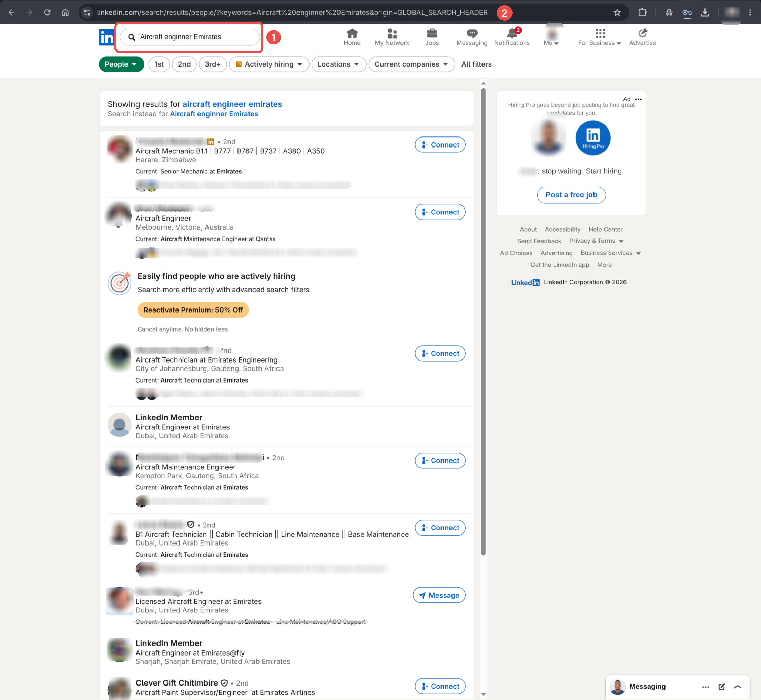Toggle the 3rd+ connections filter

(x=213, y=64)
